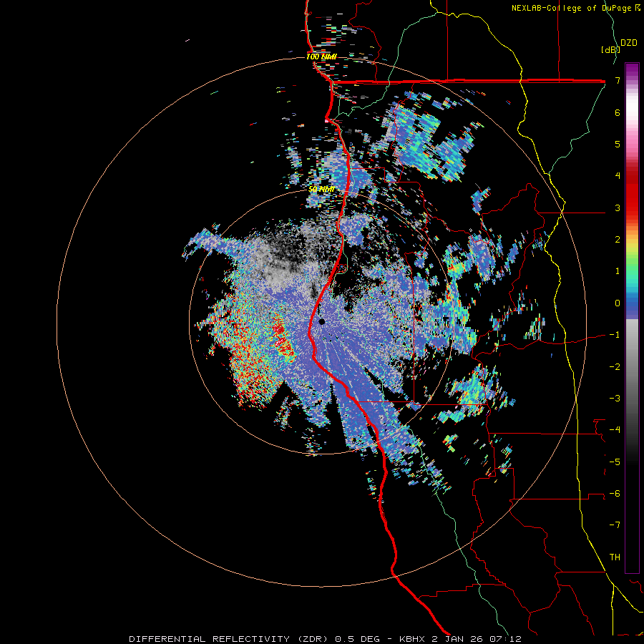644x644 pixels.
Task: Click the 0 value on the color scale
Action: (x=618, y=303)
